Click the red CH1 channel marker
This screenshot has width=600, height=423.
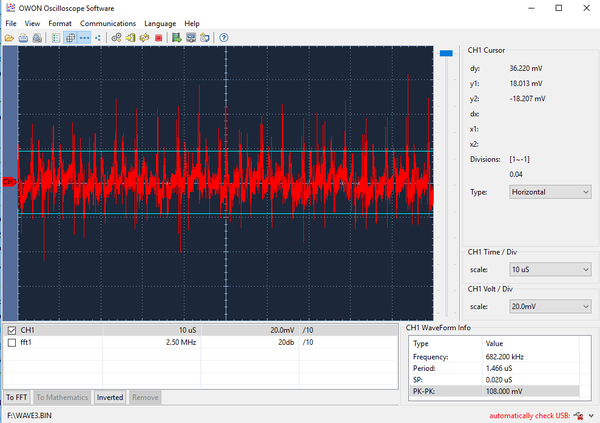[x=8, y=181]
